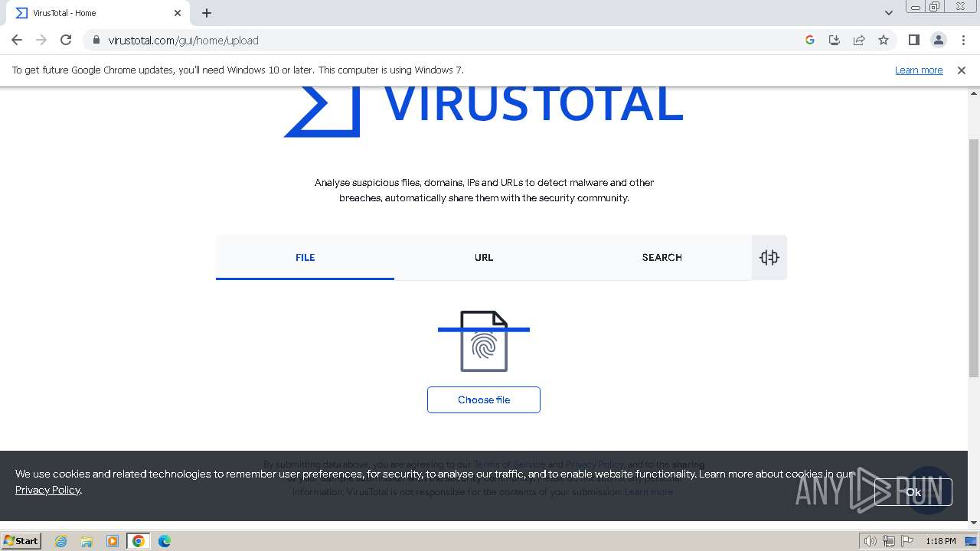
Task: Accept cookies with Ok button
Action: tap(913, 492)
